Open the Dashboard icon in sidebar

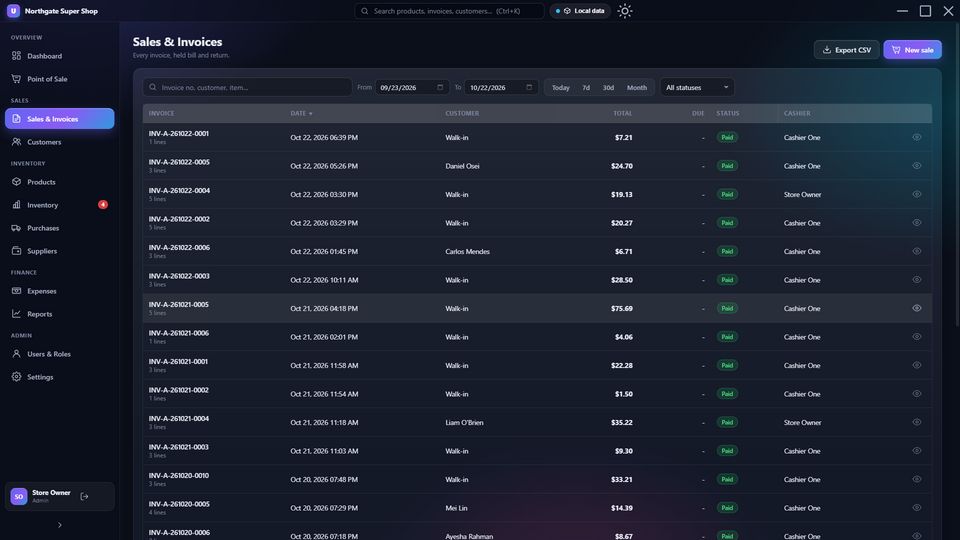(17, 56)
